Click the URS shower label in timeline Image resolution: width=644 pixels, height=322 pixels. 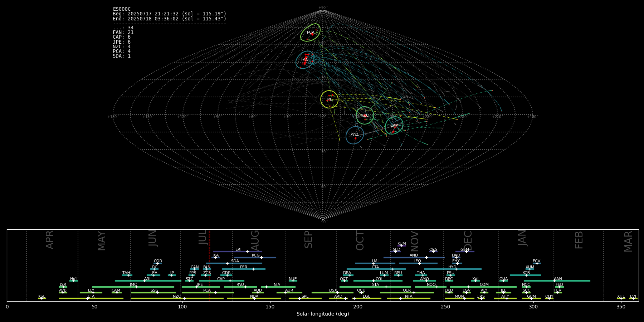480,297
